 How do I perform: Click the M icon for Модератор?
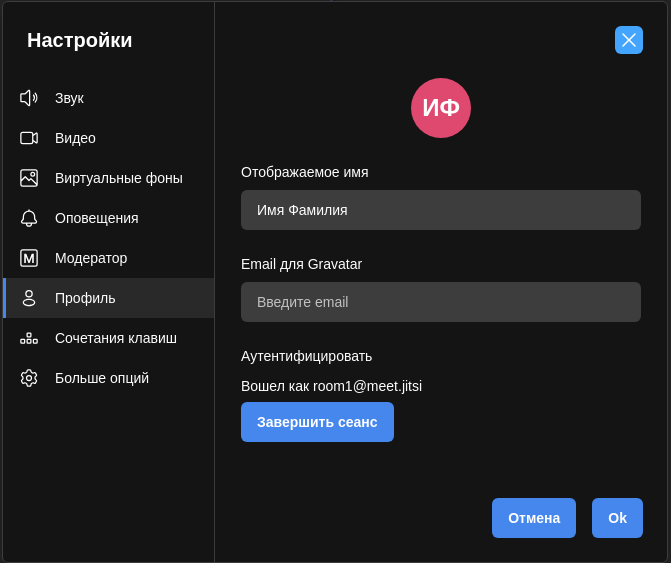click(x=28, y=258)
